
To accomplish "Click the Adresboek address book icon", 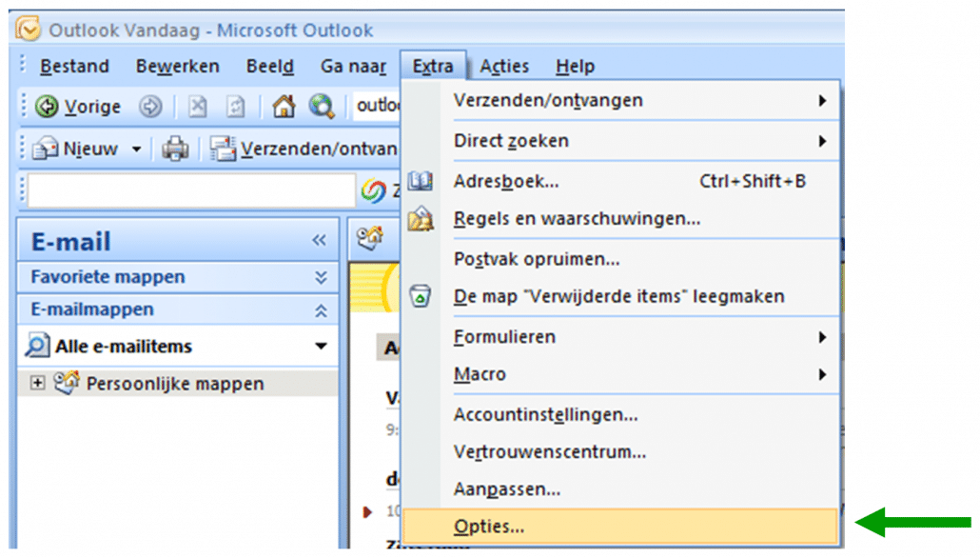I will (420, 180).
